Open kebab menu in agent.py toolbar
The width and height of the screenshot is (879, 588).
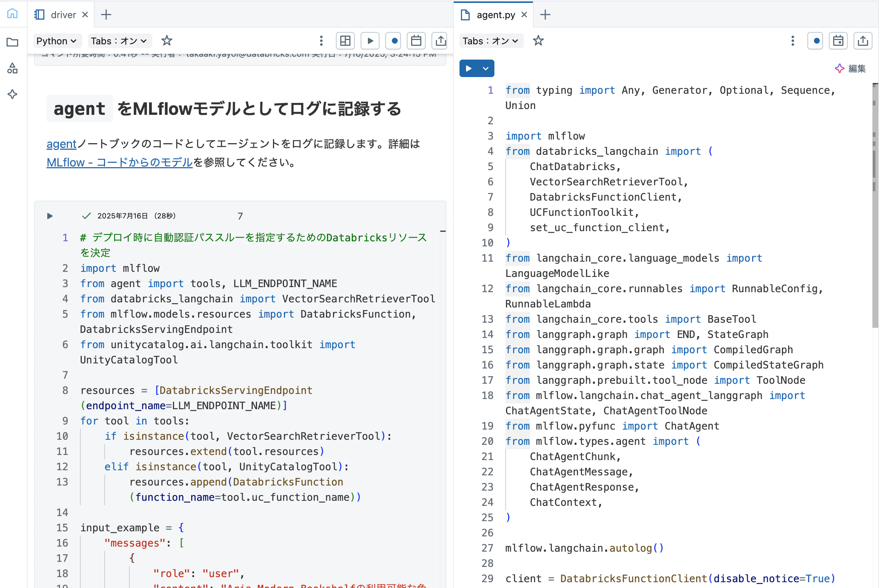click(x=792, y=40)
